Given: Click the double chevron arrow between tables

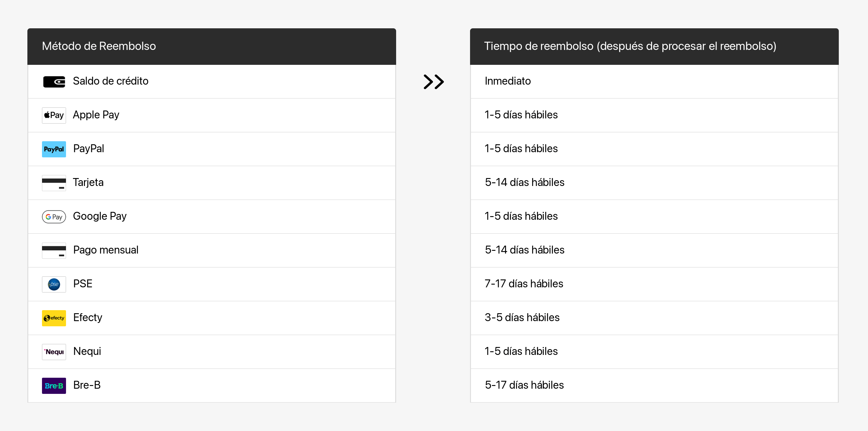Looking at the screenshot, I should (433, 82).
